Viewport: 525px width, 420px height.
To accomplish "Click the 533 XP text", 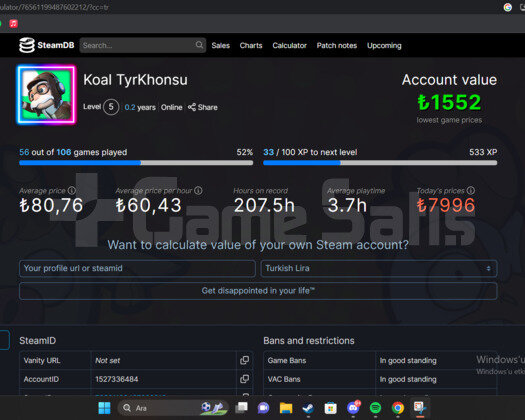I will [483, 152].
